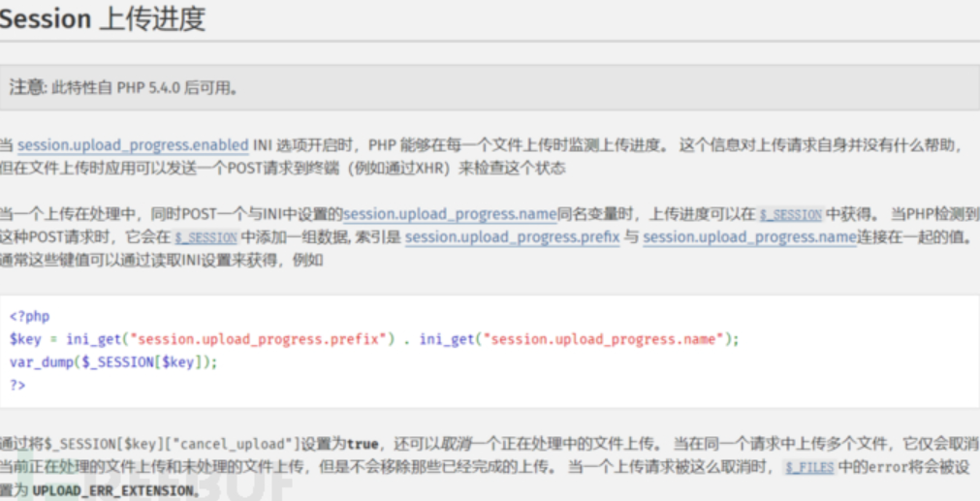
Task: Open the session.upload_progress.prefix link
Action: pos(512,237)
